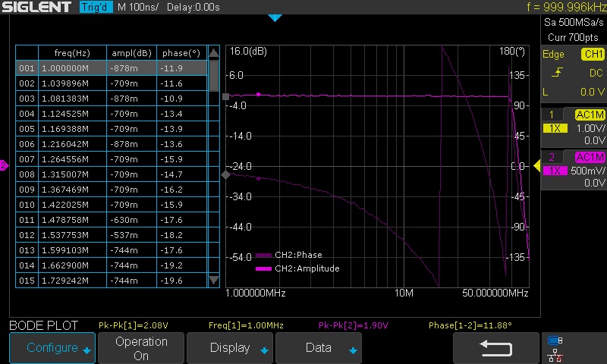
Task: Click the Trig'd status indicator
Action: pyautogui.click(x=94, y=8)
